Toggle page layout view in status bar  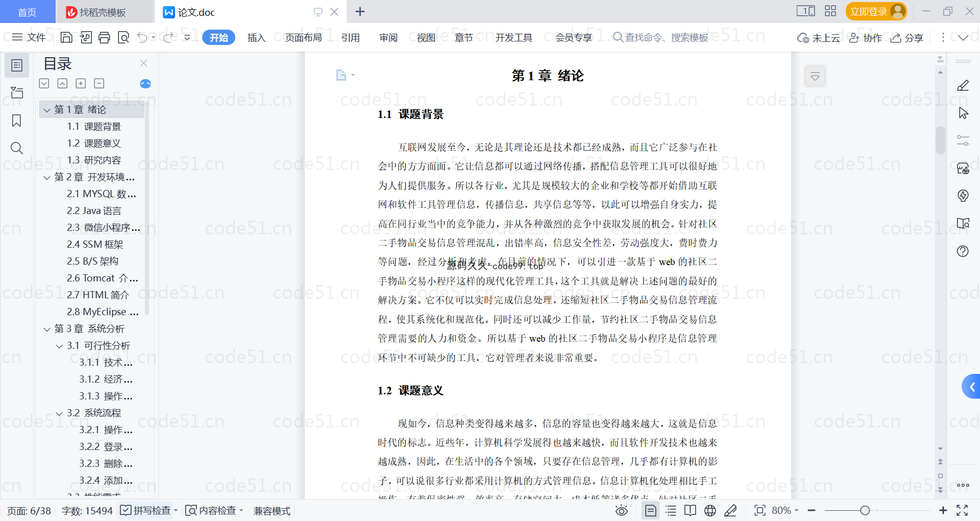(x=650, y=510)
